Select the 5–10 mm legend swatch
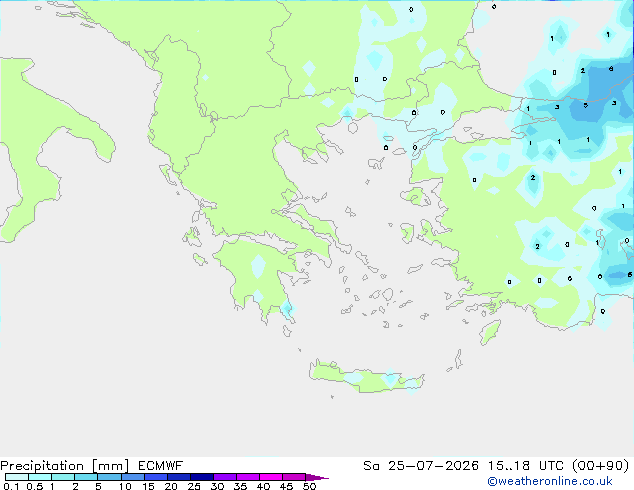Viewport: 634px width, 490px height. (x=109, y=477)
